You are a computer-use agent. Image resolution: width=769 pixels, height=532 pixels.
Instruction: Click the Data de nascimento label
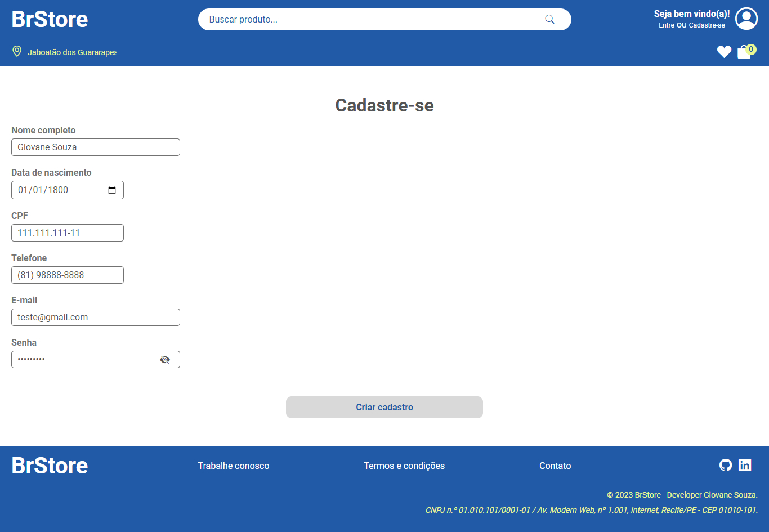[x=51, y=172]
